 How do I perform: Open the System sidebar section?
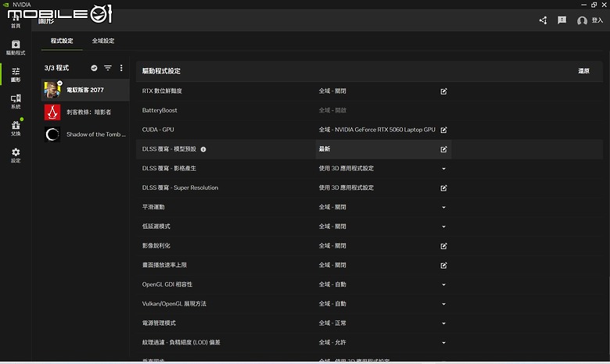click(x=16, y=102)
